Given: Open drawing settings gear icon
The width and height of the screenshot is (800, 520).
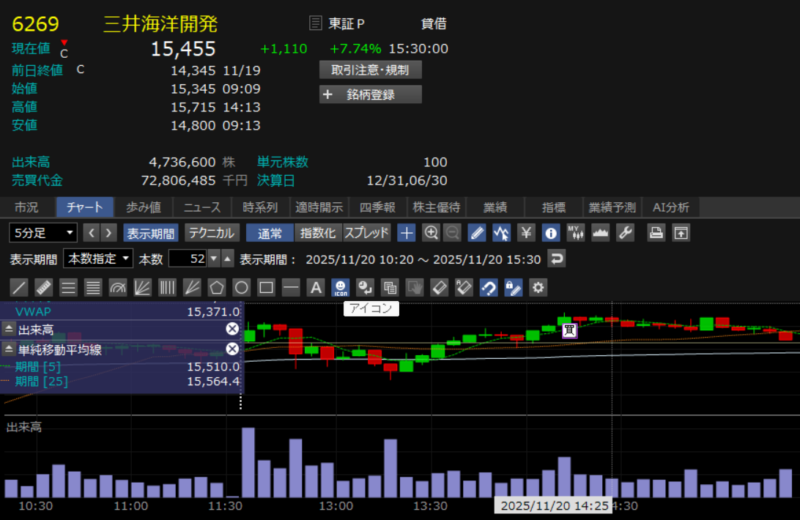Looking at the screenshot, I should coord(538,288).
